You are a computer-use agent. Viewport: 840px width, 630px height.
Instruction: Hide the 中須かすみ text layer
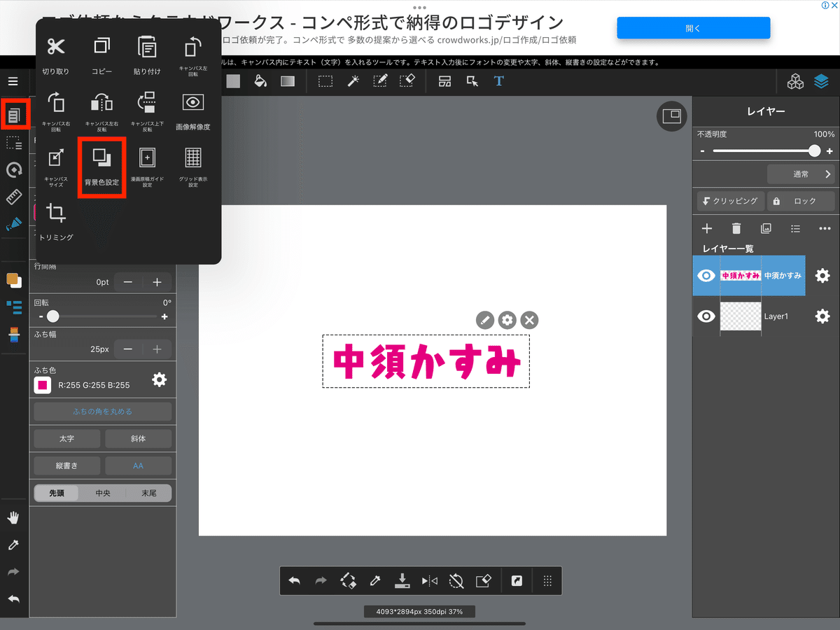pyautogui.click(x=706, y=276)
